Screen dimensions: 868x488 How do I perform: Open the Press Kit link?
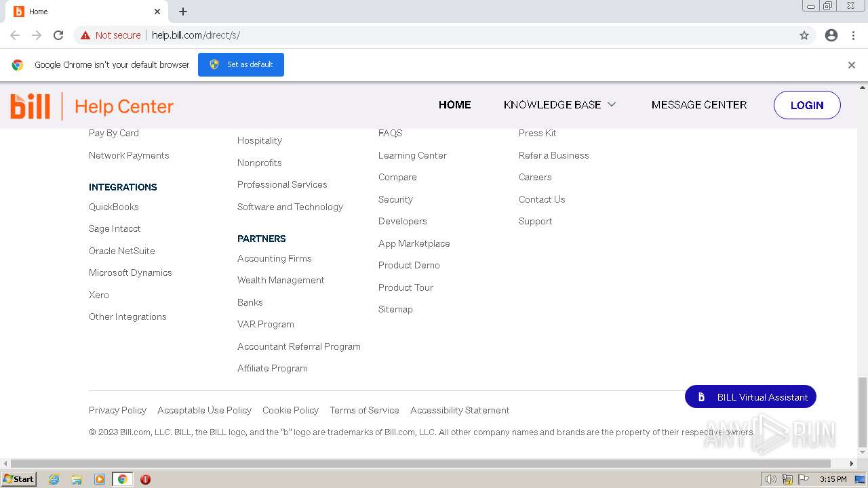[538, 133]
